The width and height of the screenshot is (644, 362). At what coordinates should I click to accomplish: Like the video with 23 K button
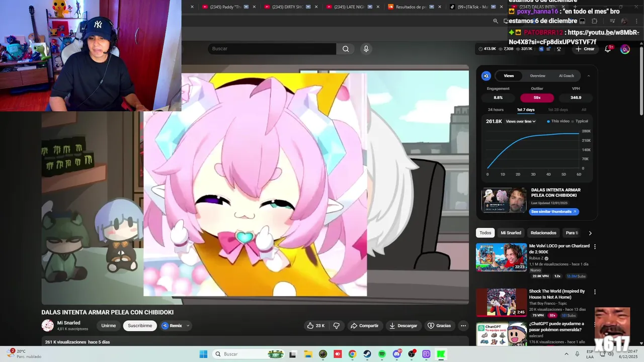[315, 326]
